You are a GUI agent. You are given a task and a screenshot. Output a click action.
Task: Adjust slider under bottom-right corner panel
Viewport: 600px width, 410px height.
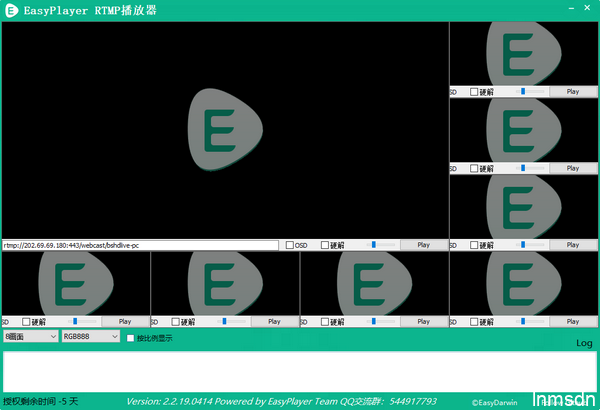coord(530,322)
